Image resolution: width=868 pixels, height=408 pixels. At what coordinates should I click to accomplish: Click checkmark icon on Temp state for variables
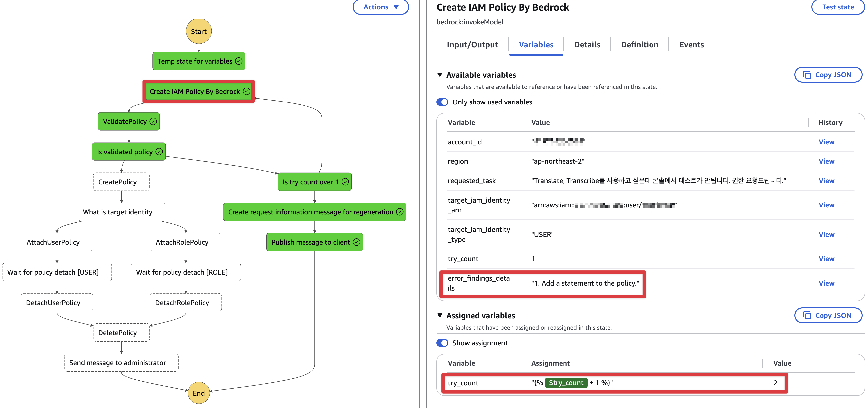pyautogui.click(x=239, y=61)
